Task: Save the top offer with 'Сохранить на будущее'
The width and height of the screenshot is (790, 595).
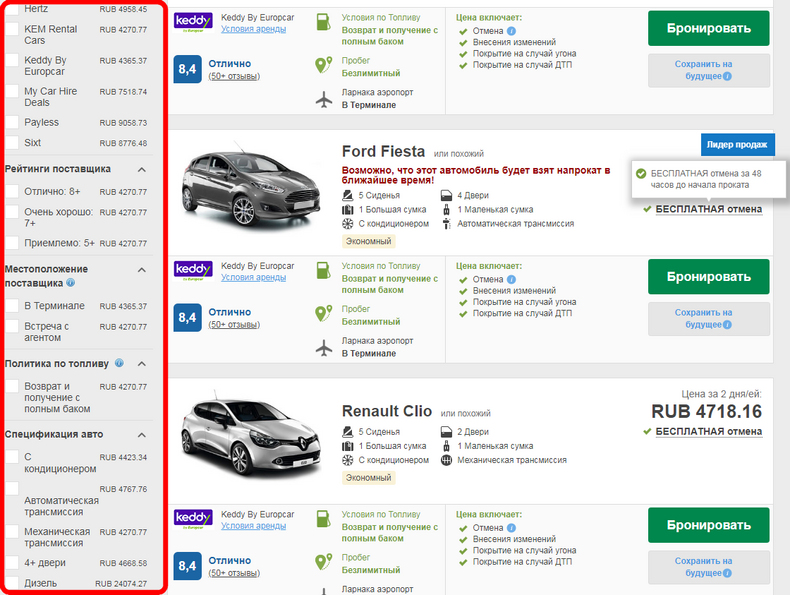Action: pyautogui.click(x=708, y=70)
